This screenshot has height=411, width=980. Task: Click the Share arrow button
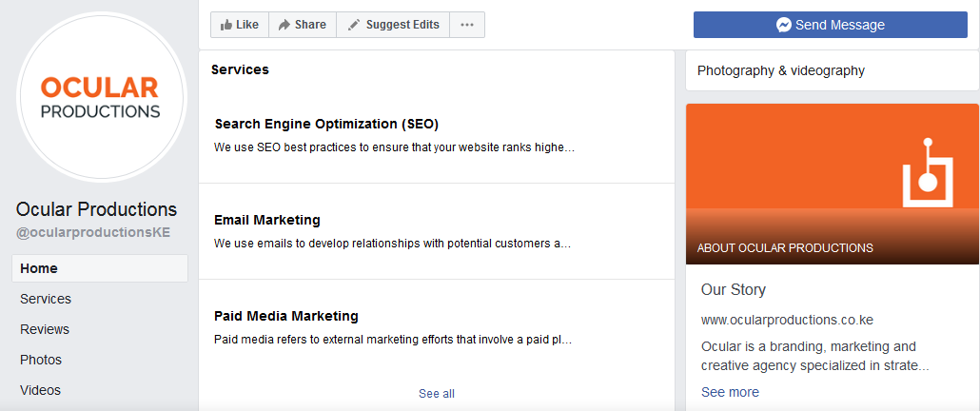pyautogui.click(x=303, y=25)
